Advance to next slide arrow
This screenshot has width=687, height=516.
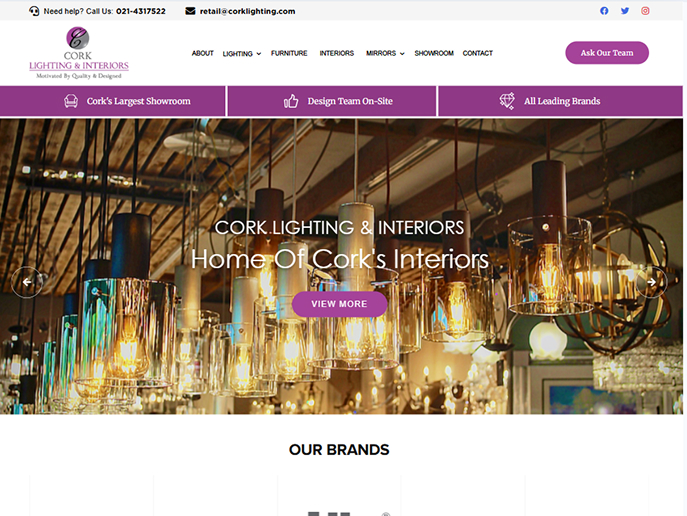click(x=652, y=282)
